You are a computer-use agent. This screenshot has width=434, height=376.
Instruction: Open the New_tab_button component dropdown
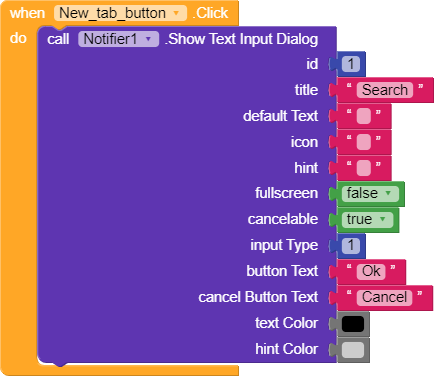click(120, 13)
